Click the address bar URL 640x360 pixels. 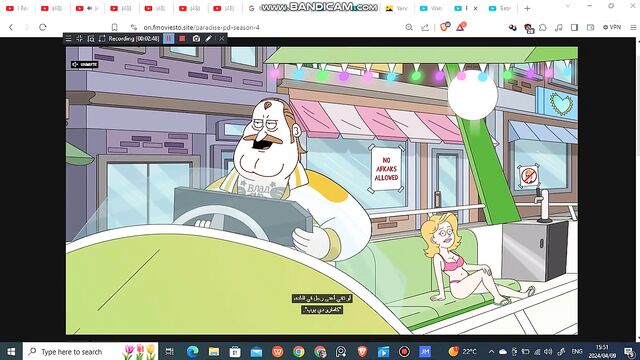point(201,27)
